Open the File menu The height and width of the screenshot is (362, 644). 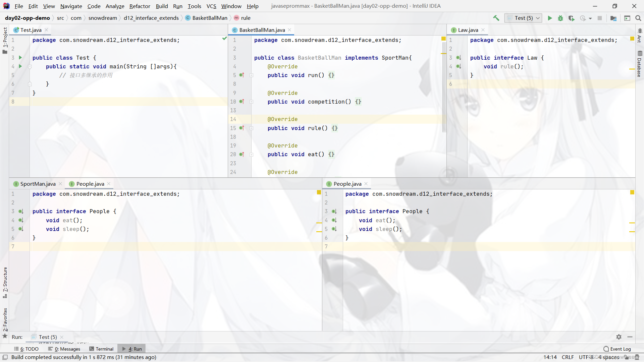[19, 6]
